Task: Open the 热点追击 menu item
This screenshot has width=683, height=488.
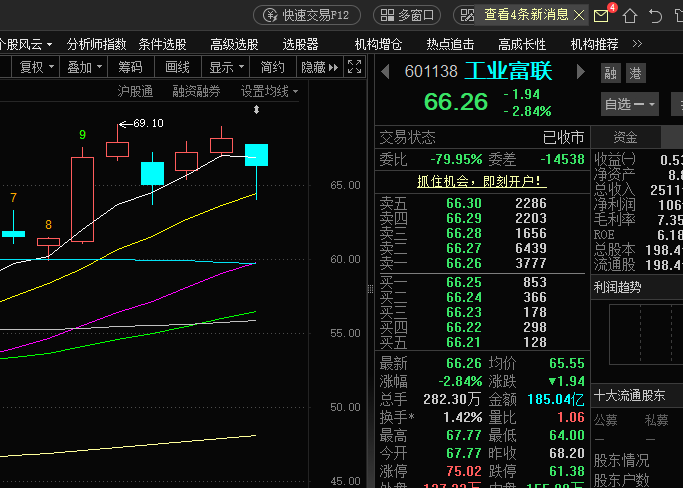Action: [x=450, y=44]
